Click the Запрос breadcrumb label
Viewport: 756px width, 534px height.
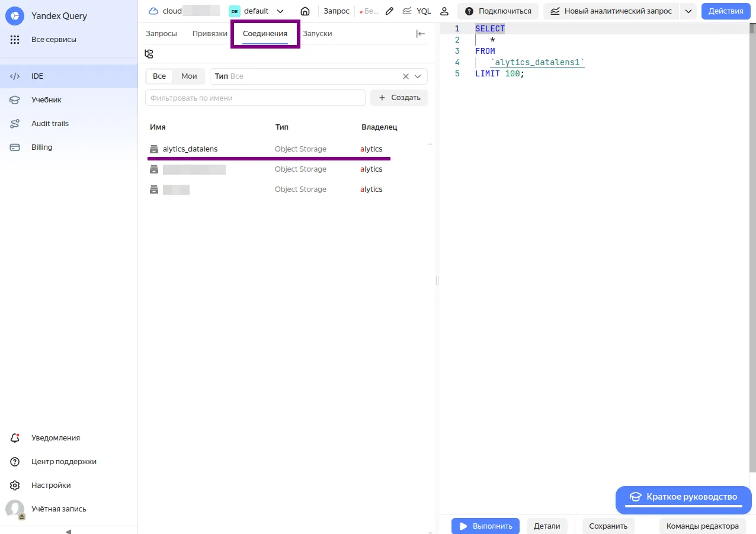337,11
